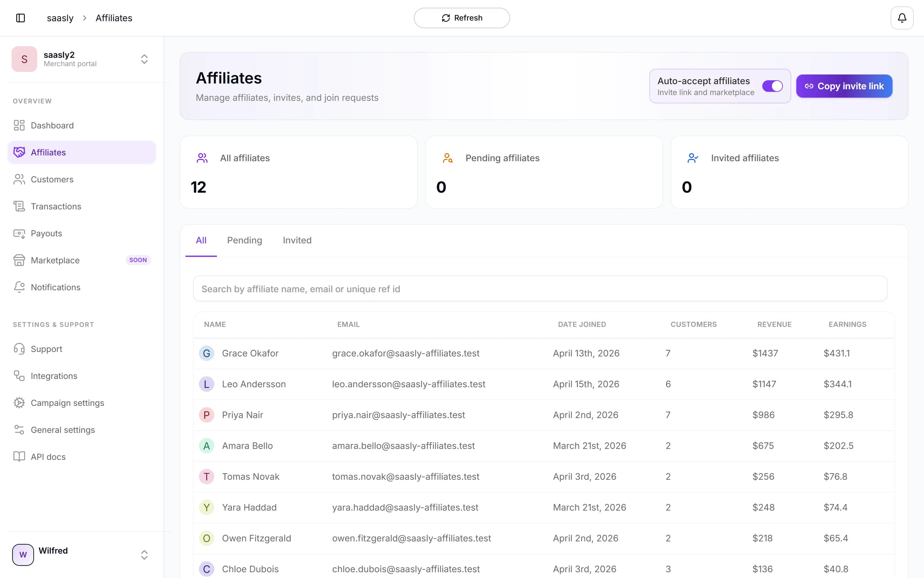Click the General settings sliders icon
This screenshot has height=578, width=924.
(19, 430)
